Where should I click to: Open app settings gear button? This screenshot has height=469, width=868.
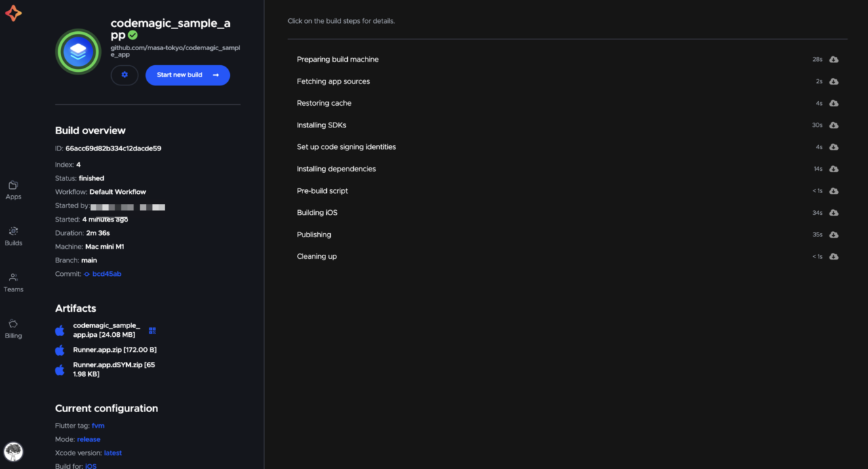124,75
